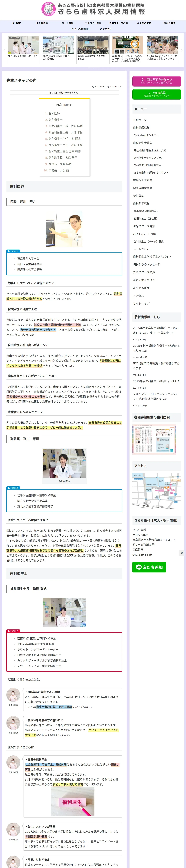Open 正社員募集 menu item
The height and width of the screenshot is (868, 186).
[x=42, y=23]
